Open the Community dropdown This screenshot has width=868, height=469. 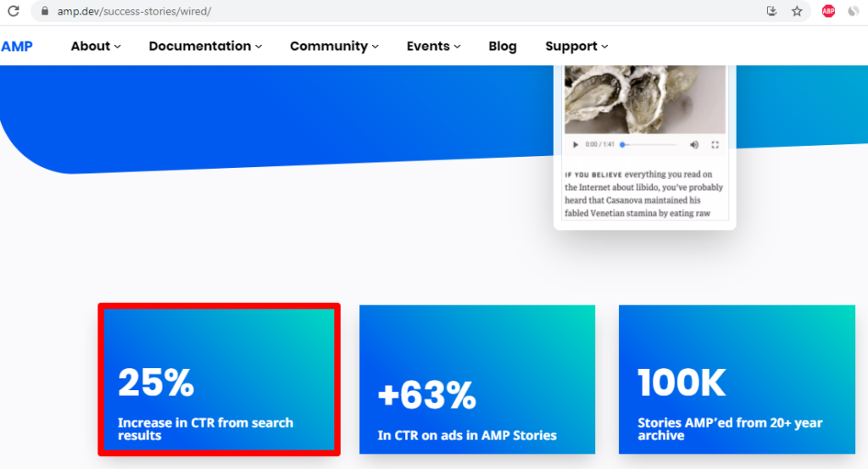point(334,46)
